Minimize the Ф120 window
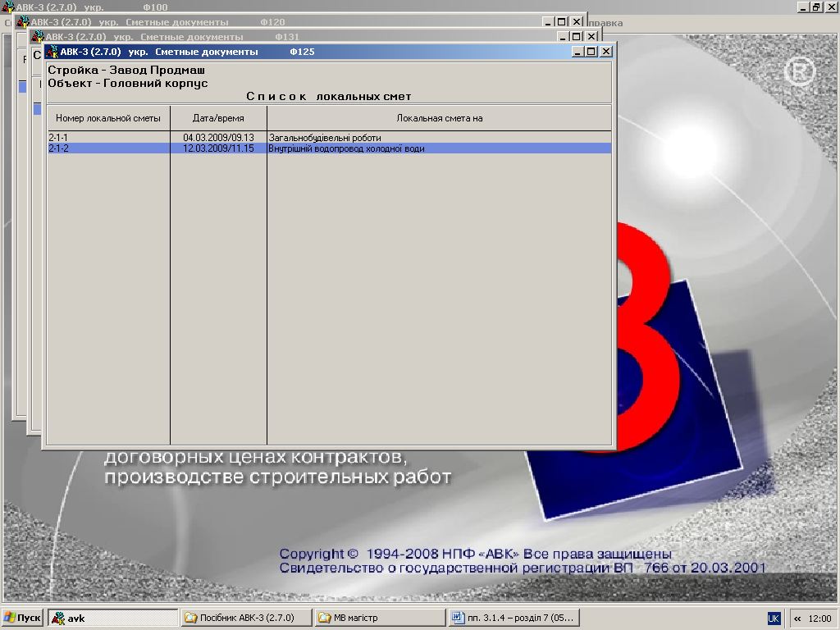This screenshot has width=840, height=630. tap(547, 22)
